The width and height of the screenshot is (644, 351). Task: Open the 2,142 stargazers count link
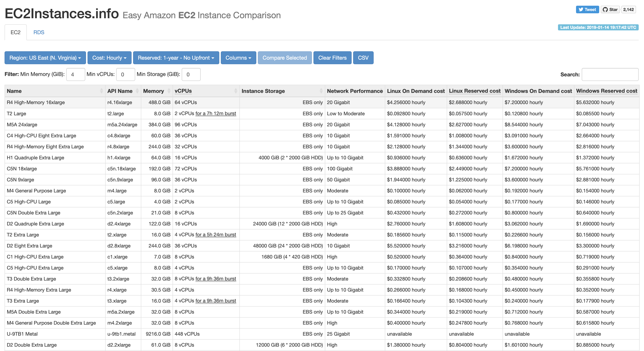pos(628,9)
